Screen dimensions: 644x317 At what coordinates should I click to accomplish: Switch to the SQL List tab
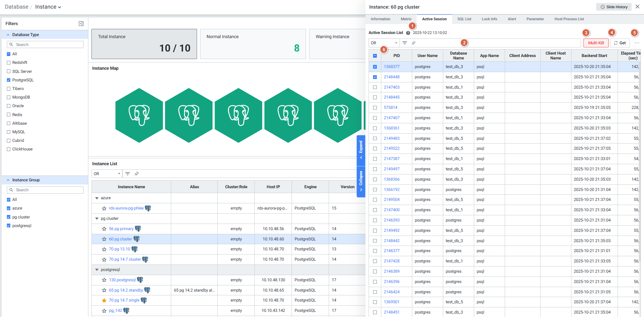click(464, 19)
